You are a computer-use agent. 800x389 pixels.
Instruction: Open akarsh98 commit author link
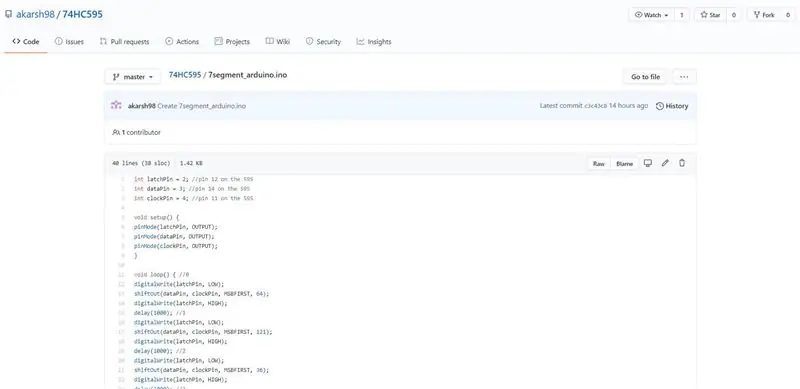[x=141, y=106]
